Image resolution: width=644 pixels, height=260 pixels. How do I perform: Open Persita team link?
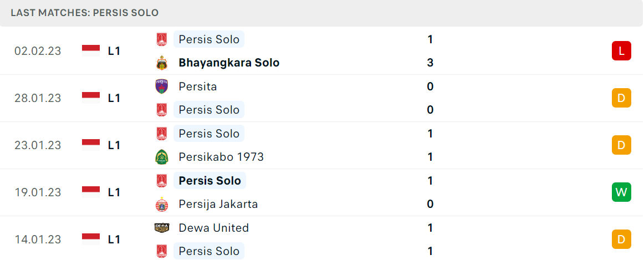click(198, 86)
